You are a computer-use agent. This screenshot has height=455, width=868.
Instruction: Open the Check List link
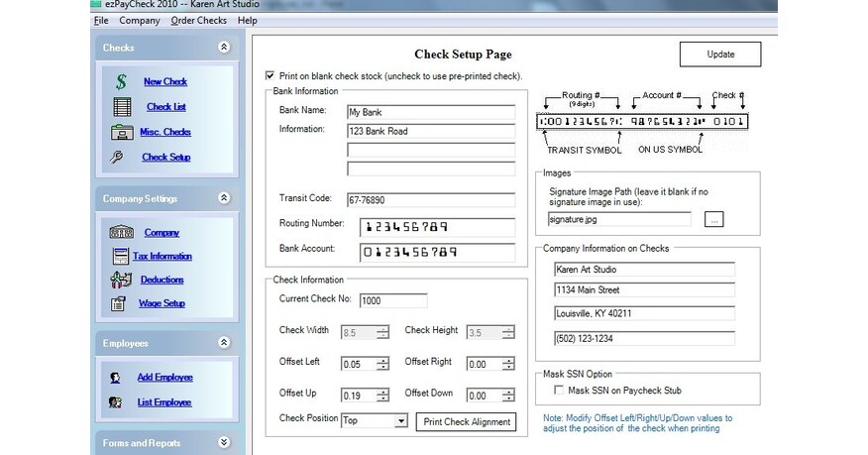pyautogui.click(x=166, y=106)
